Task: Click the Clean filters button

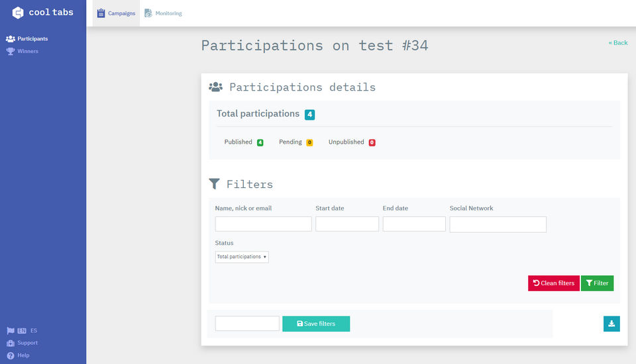Action: [554, 283]
